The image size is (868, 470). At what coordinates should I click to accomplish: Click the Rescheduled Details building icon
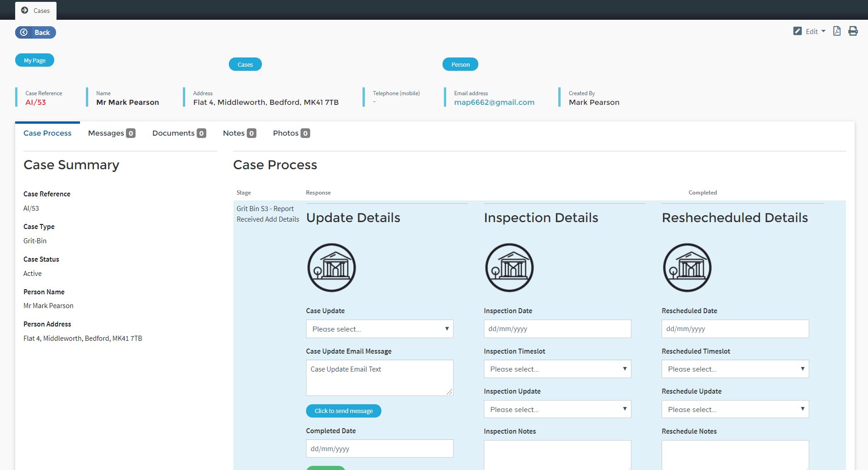[x=687, y=268]
